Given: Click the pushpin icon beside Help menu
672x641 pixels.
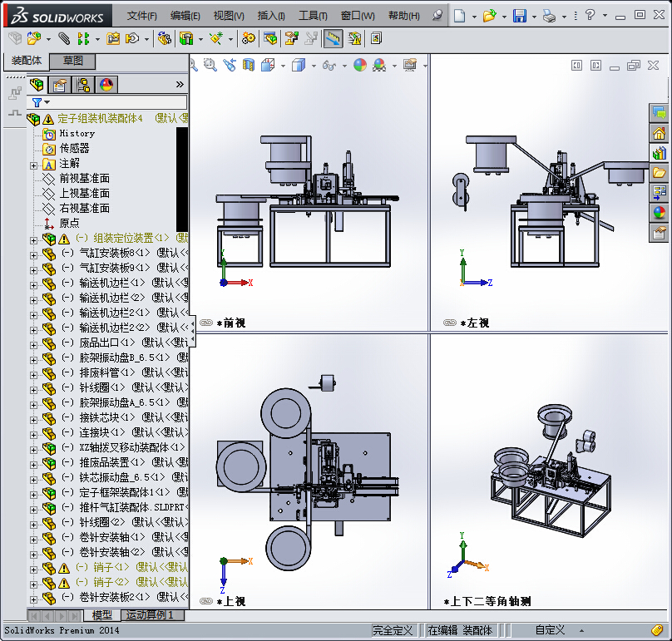Looking at the screenshot, I should pos(437,16).
